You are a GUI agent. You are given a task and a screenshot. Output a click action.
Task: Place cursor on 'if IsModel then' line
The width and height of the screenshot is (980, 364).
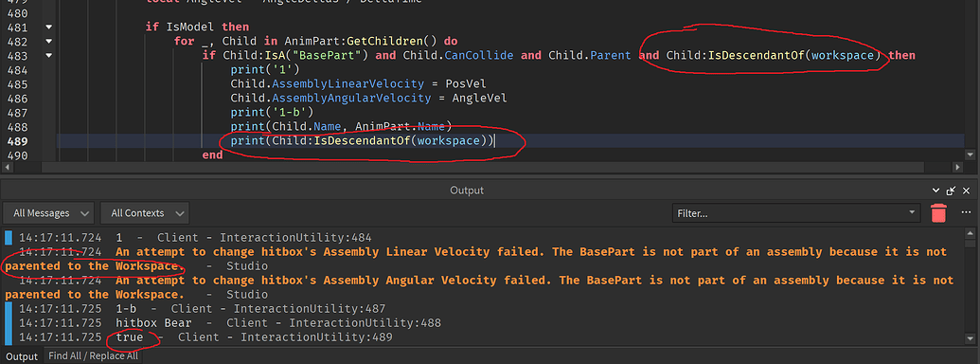pyautogui.click(x=197, y=27)
